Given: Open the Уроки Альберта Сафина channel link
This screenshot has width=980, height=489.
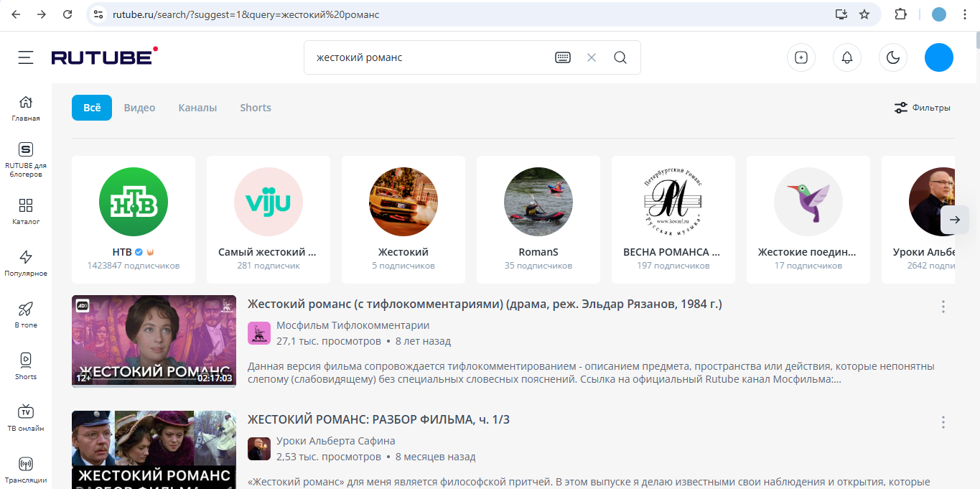Looking at the screenshot, I should [335, 440].
